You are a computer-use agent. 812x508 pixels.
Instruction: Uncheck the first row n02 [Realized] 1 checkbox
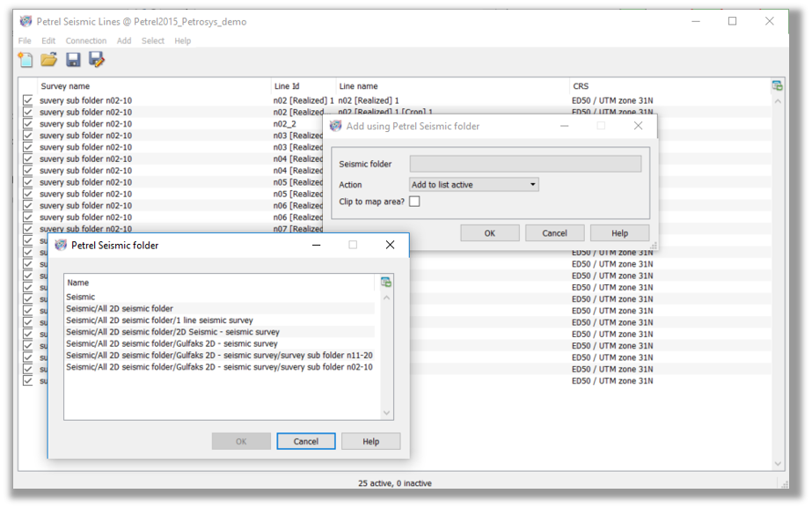(28, 100)
